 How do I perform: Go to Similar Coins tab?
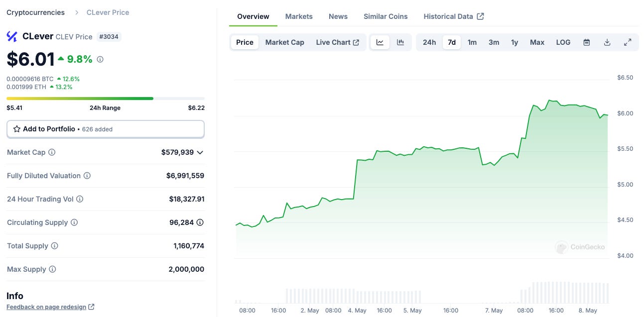[386, 16]
